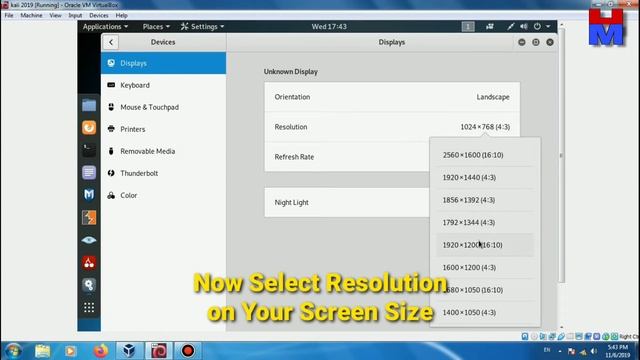Launch Firefox ESR from Kali dock
The height and width of the screenshot is (360, 640).
point(89,128)
